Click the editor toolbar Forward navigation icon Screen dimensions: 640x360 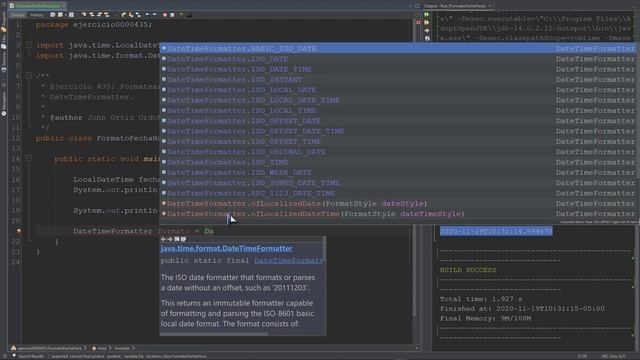pyautogui.click(x=71, y=15)
